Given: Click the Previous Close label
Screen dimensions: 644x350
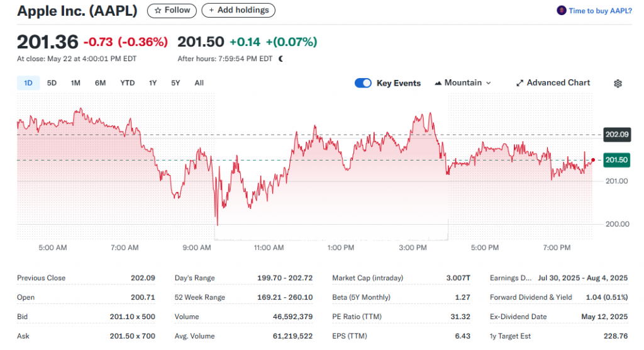Looking at the screenshot, I should coord(41,278).
